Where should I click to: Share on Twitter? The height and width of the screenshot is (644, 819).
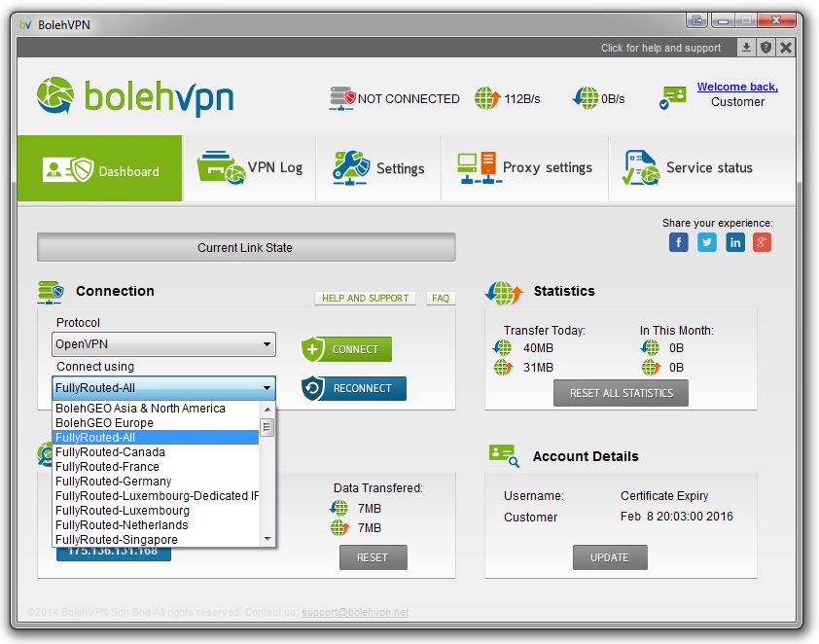707,242
